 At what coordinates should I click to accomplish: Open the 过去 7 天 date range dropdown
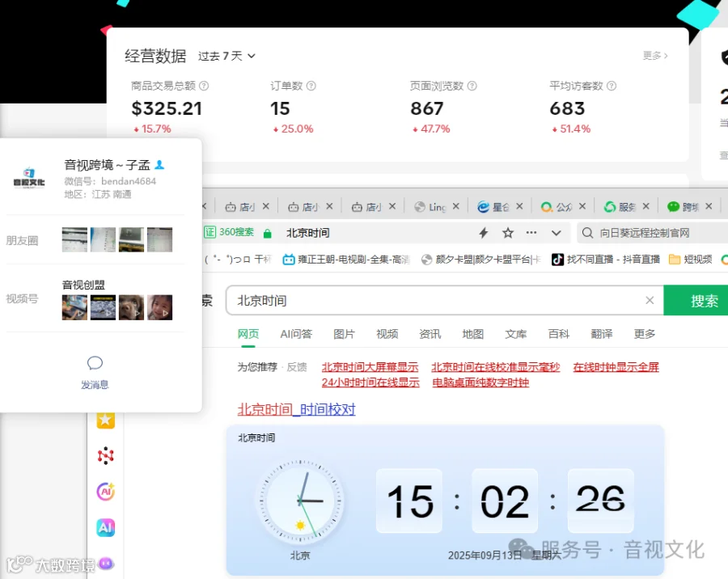(x=226, y=56)
